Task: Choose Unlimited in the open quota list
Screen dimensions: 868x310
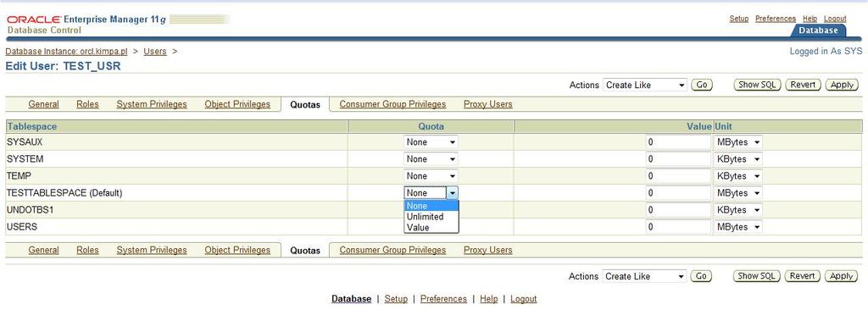Action: tap(431, 217)
